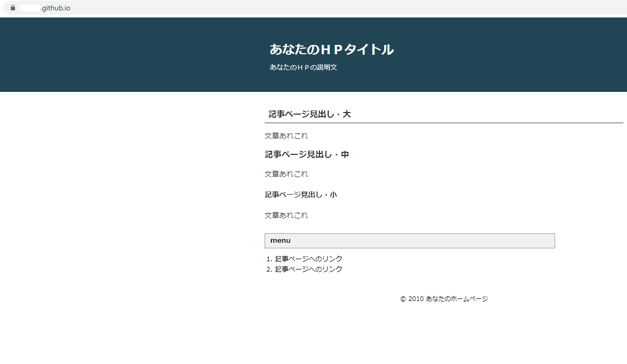This screenshot has width=627, height=364.
Task: Click the site description あなたのＨＰの説明文
Action: (303, 67)
